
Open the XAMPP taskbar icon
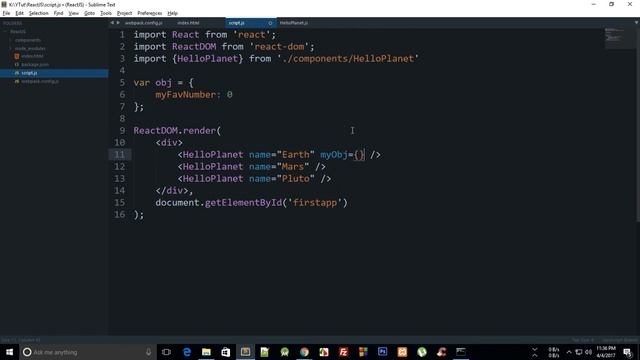(402, 352)
